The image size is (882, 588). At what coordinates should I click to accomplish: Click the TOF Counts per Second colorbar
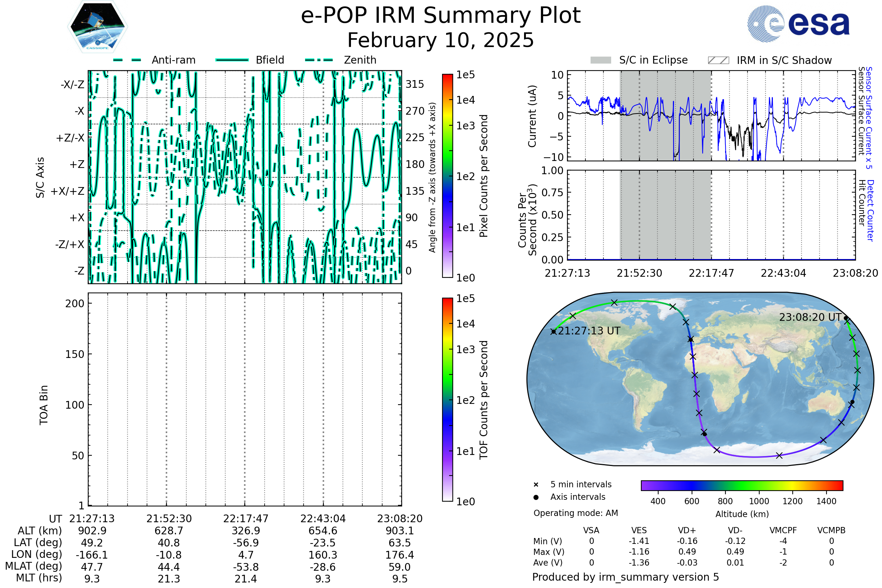[x=447, y=399]
